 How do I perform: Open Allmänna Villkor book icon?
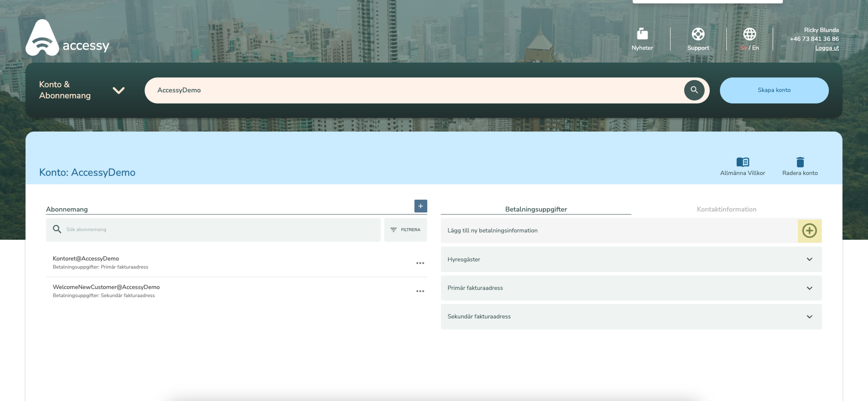click(742, 162)
